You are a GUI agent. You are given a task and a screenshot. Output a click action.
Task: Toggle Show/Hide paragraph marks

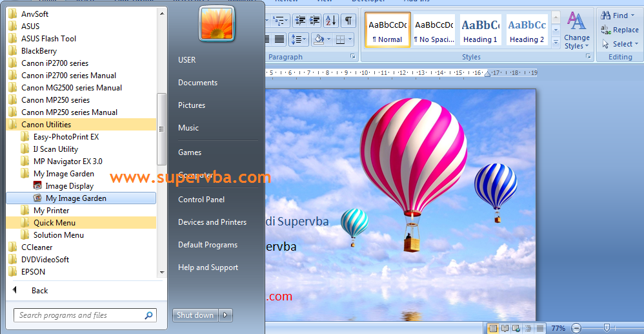point(348,20)
